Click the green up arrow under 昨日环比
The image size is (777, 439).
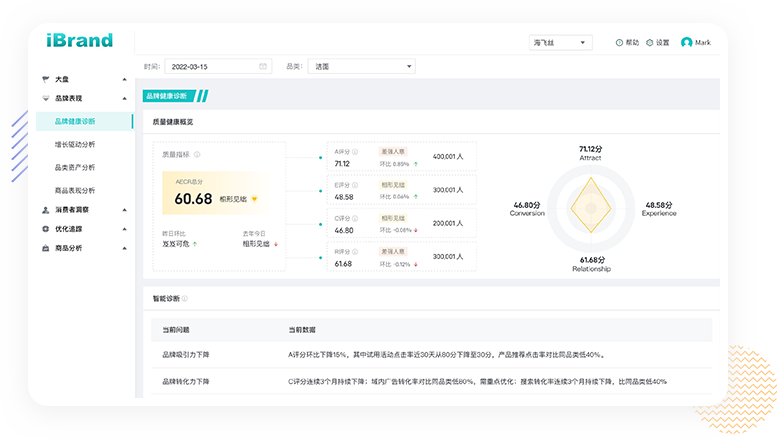point(195,244)
